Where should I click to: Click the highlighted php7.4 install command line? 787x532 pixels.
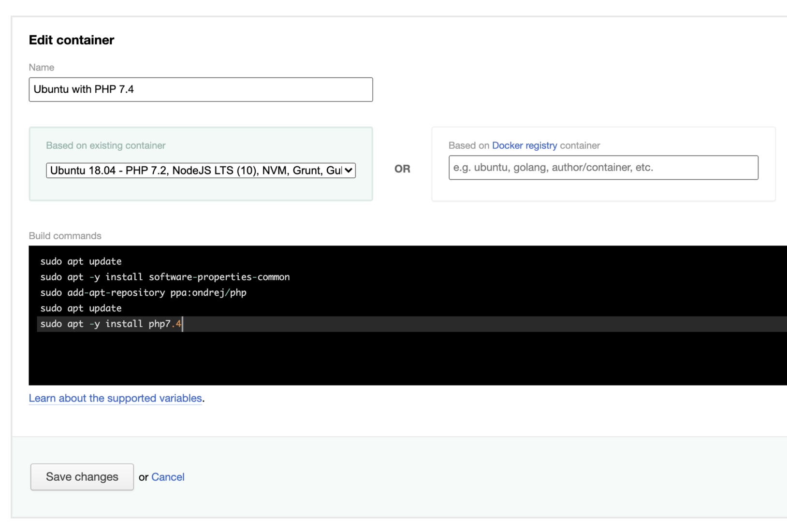110,324
